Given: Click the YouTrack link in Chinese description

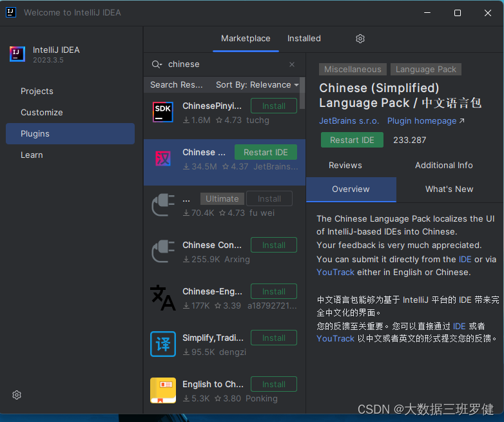Looking at the screenshot, I should click(335, 338).
